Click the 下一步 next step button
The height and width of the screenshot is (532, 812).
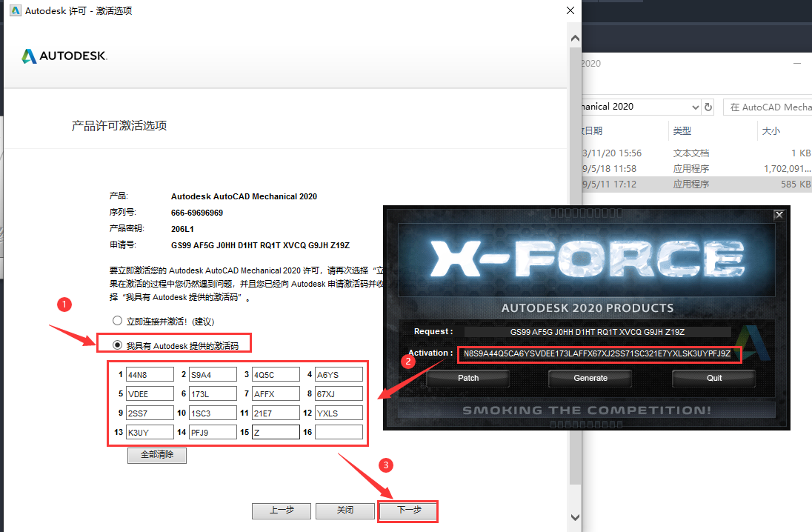click(408, 511)
